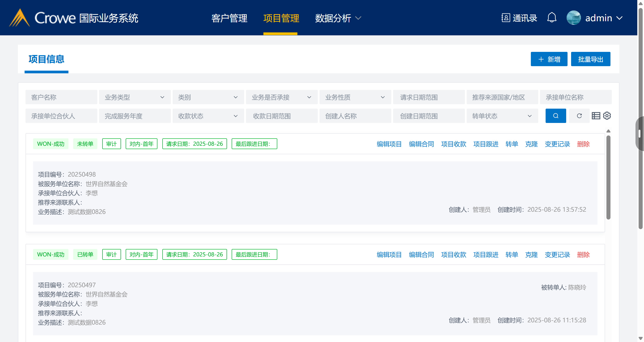
Task: Open the 收款状态 dropdown
Action: (208, 116)
